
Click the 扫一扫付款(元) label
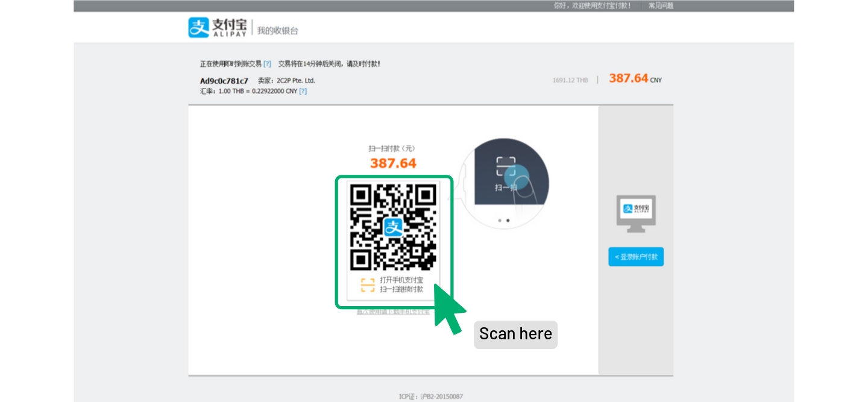[392, 148]
